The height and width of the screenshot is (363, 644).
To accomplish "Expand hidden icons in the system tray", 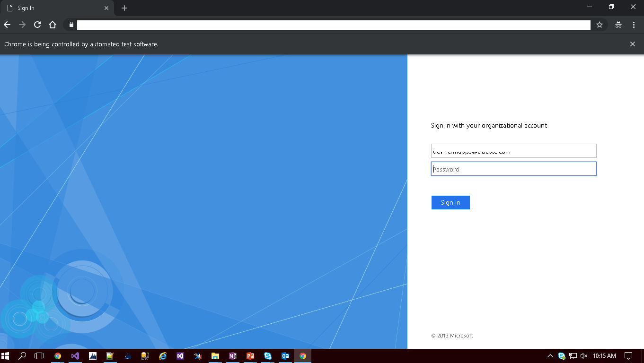I will (x=550, y=356).
